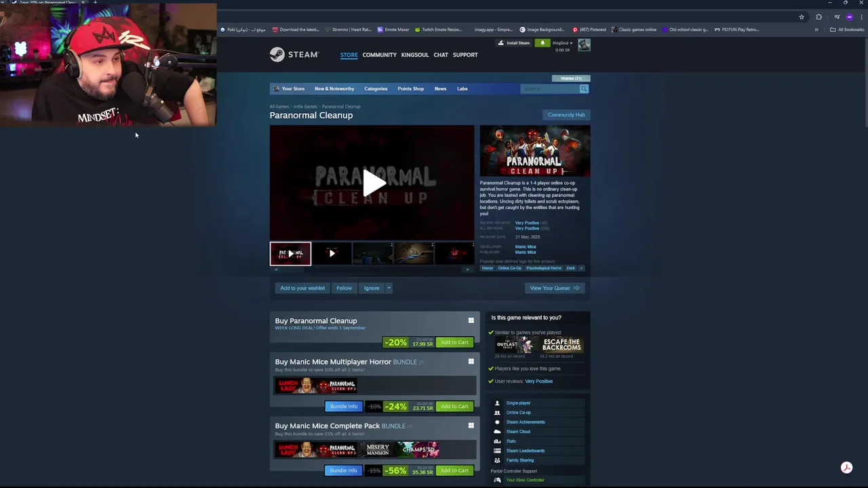Go to the COMMUNITY tab
The width and height of the screenshot is (868, 488).
click(379, 55)
